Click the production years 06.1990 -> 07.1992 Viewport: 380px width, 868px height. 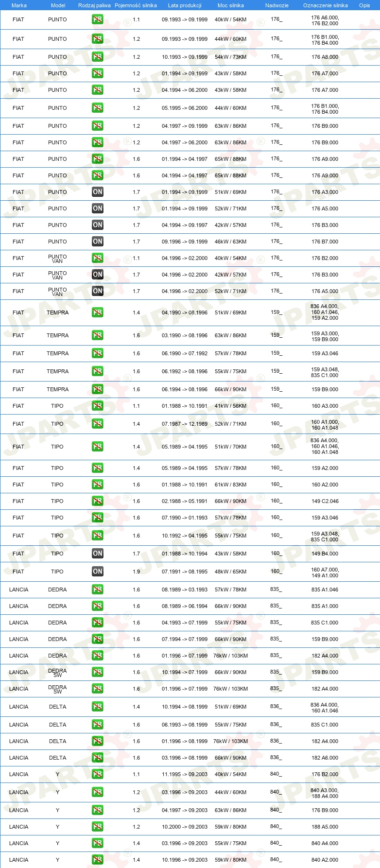click(x=185, y=353)
